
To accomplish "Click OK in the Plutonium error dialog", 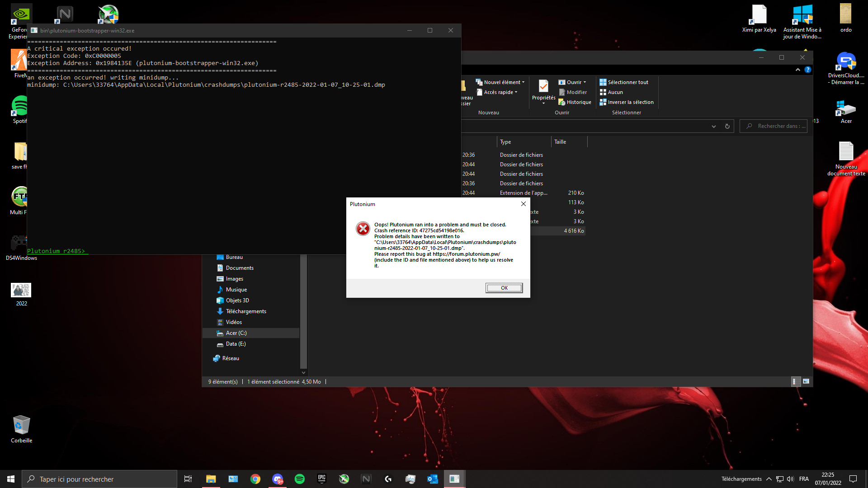I will (x=504, y=288).
